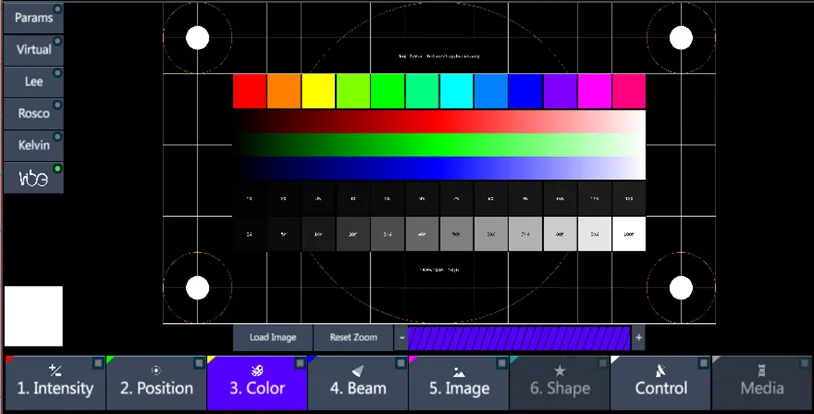
Task: Click Reset Zoom button
Action: 354,337
